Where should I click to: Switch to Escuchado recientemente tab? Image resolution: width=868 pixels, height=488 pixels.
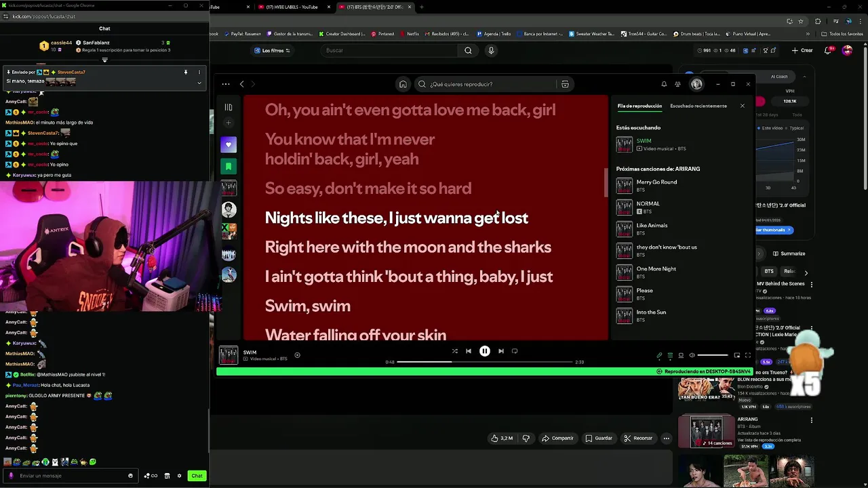(698, 106)
